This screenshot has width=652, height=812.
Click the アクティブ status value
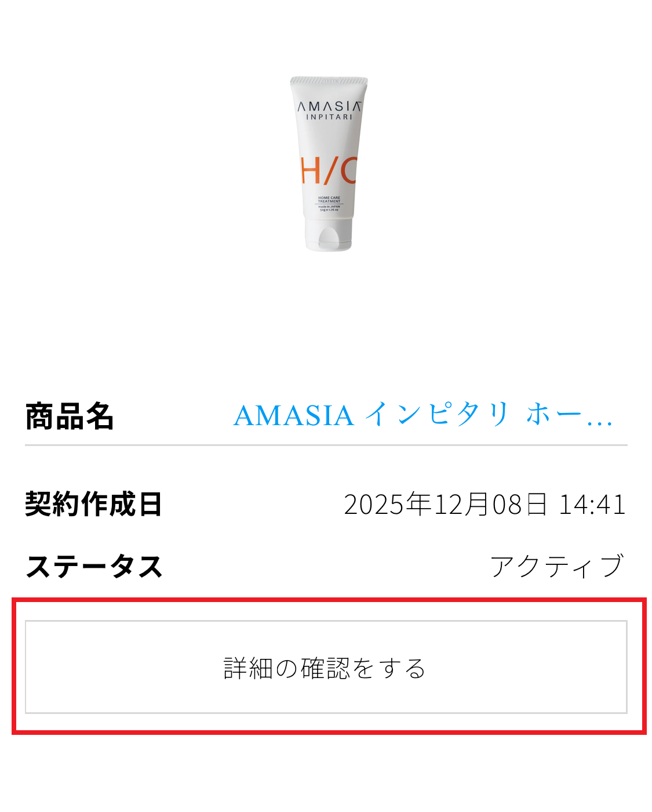pos(558,566)
